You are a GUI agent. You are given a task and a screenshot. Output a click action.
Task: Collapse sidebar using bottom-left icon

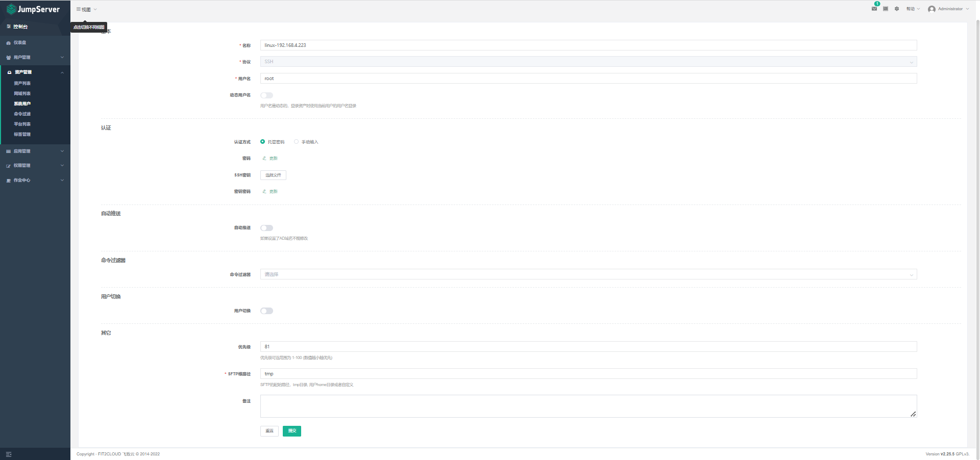pyautogui.click(x=9, y=454)
